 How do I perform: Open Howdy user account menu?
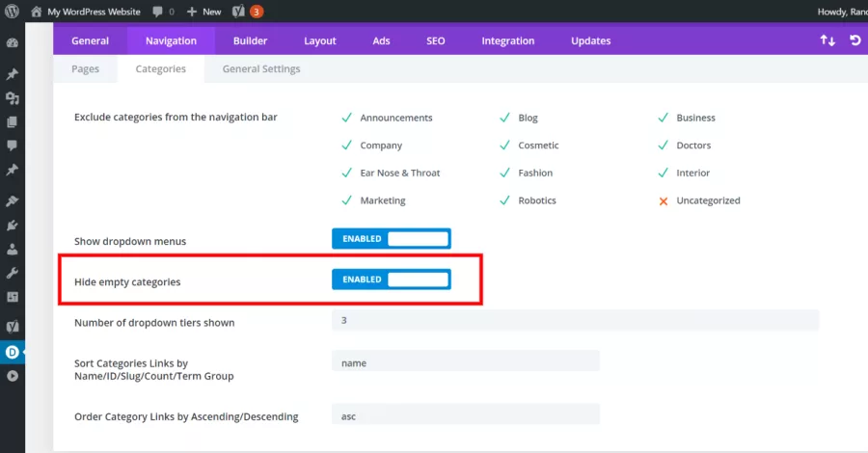843,12
